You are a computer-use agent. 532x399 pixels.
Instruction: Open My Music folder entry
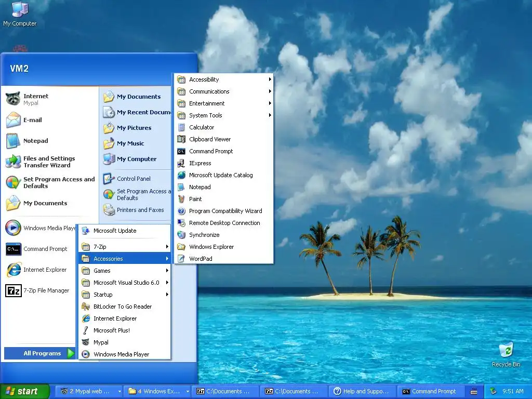[136, 143]
